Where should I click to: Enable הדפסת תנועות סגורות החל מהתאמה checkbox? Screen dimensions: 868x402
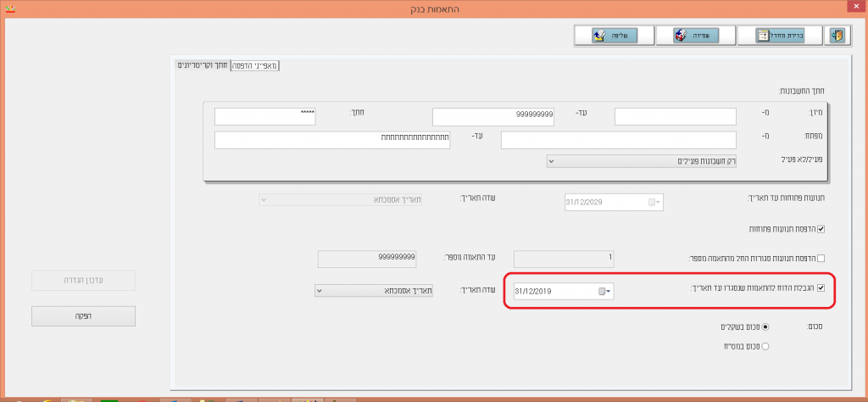(x=821, y=258)
